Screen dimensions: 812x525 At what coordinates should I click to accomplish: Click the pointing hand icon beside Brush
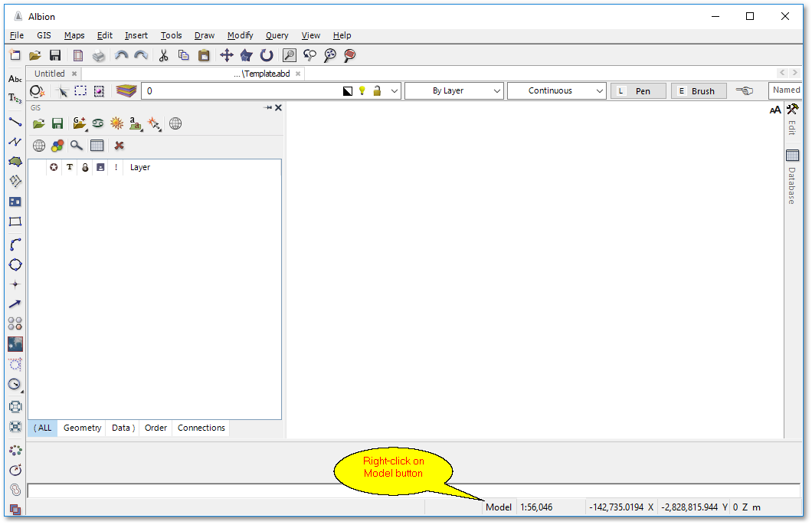click(745, 90)
